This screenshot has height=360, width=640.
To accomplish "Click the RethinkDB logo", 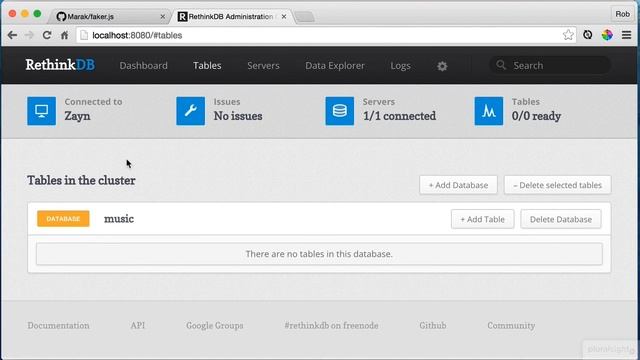I will tap(60, 65).
